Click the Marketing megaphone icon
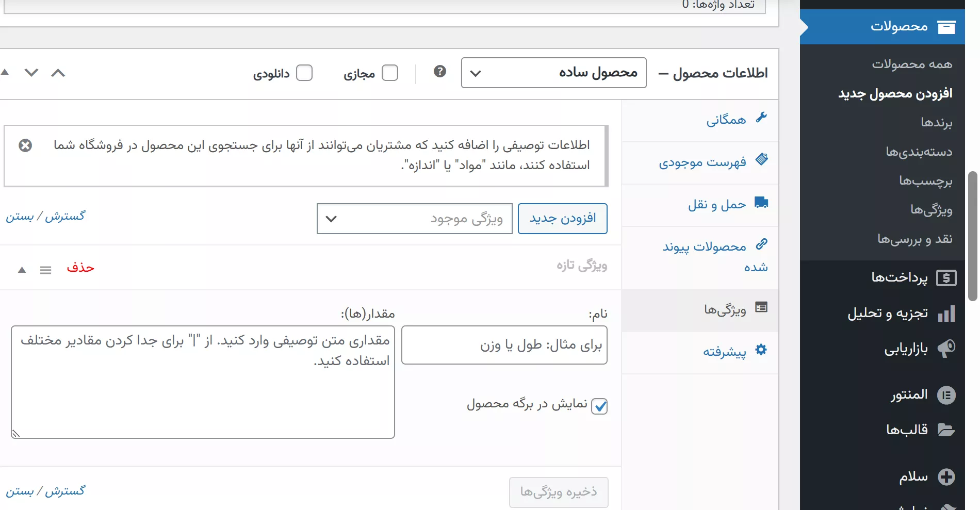The height and width of the screenshot is (510, 980). (x=946, y=349)
